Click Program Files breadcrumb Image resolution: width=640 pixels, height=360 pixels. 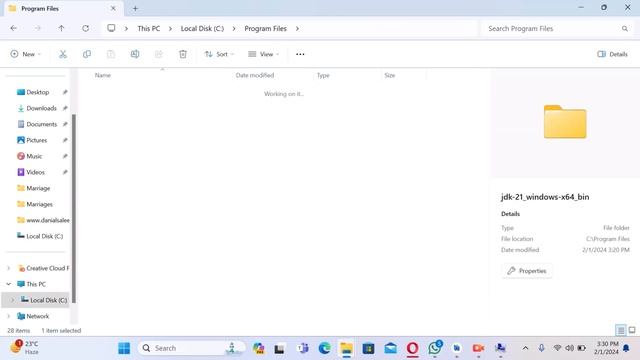click(265, 29)
